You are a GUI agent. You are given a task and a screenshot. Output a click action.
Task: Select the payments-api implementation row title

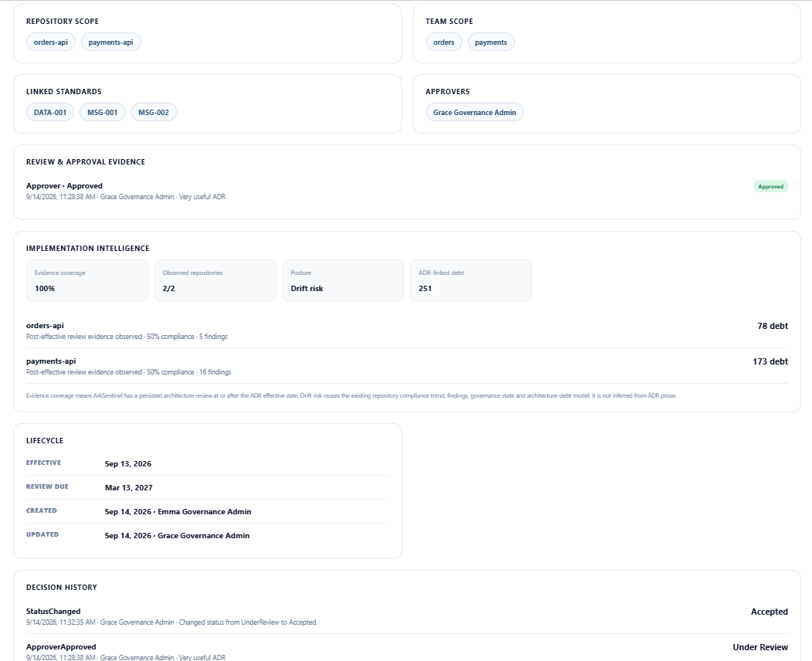click(51, 361)
